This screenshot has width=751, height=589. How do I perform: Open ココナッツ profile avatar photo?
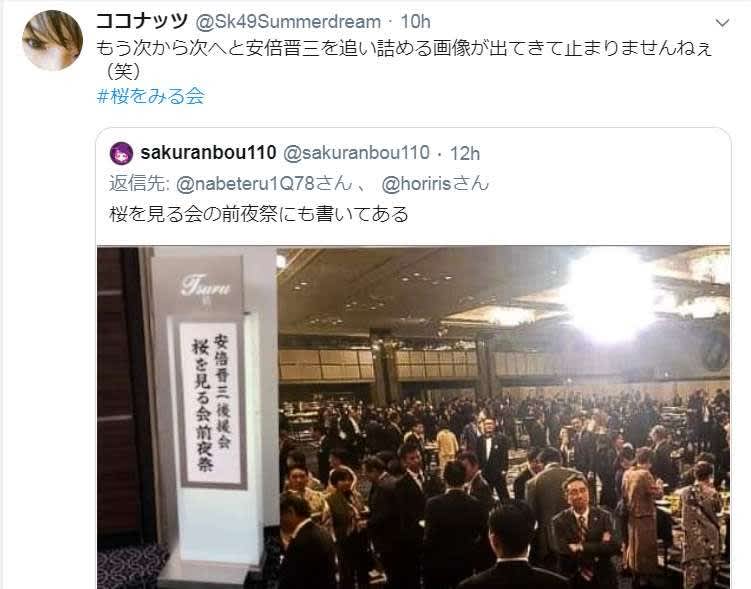click(x=53, y=40)
